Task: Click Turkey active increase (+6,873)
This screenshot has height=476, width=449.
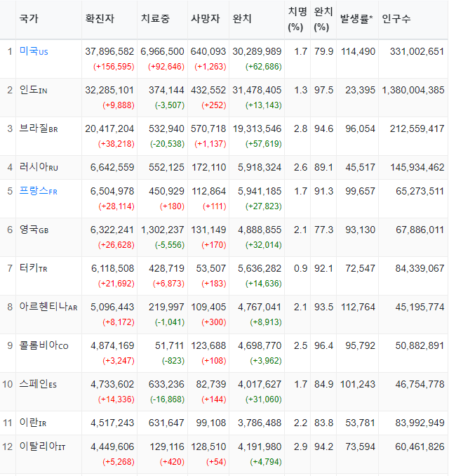Action: [168, 283]
